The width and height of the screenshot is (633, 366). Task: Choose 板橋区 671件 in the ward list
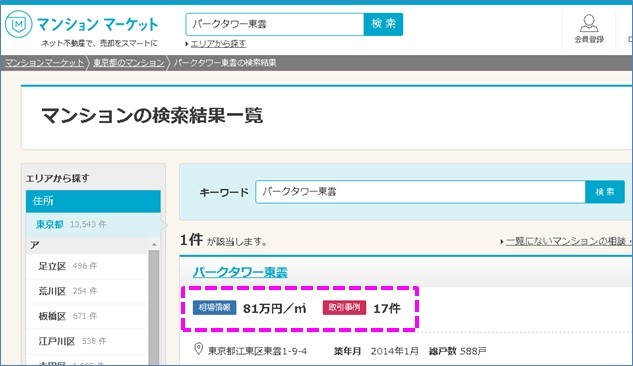[87, 316]
